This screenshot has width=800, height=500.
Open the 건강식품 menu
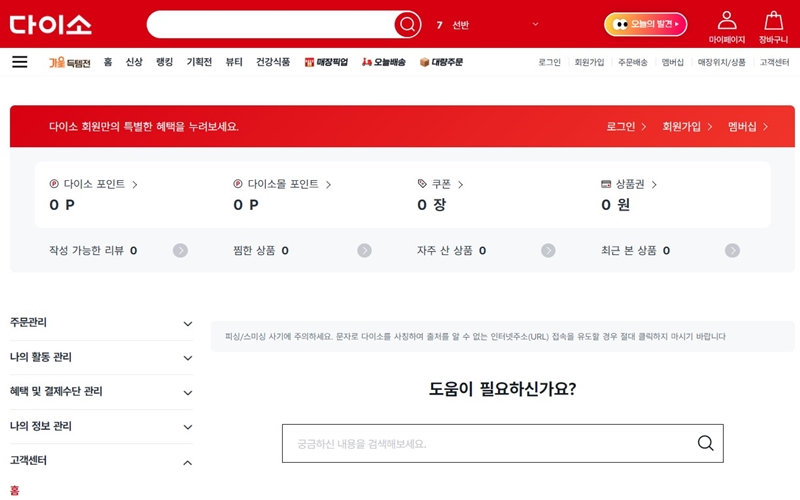pos(273,62)
